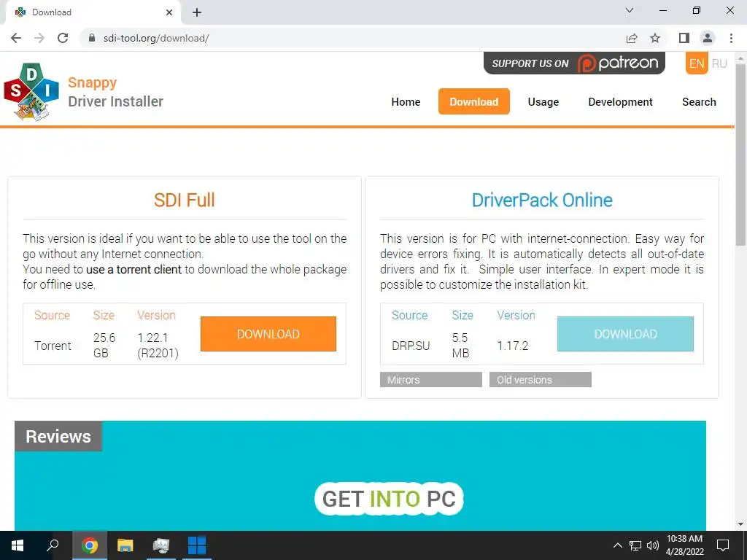
Task: Share this page via share icon
Action: 632,38
